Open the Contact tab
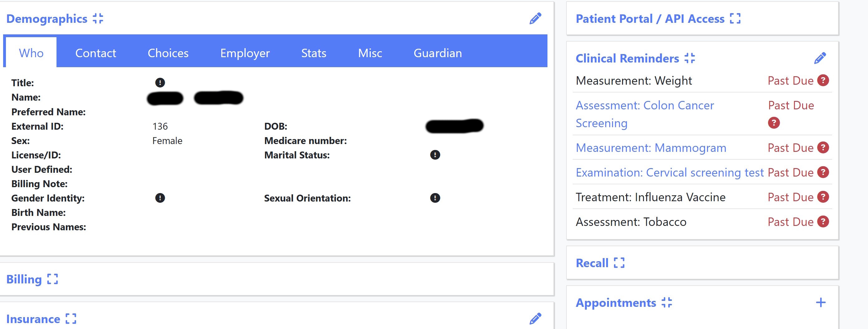The image size is (868, 329). pyautogui.click(x=96, y=53)
